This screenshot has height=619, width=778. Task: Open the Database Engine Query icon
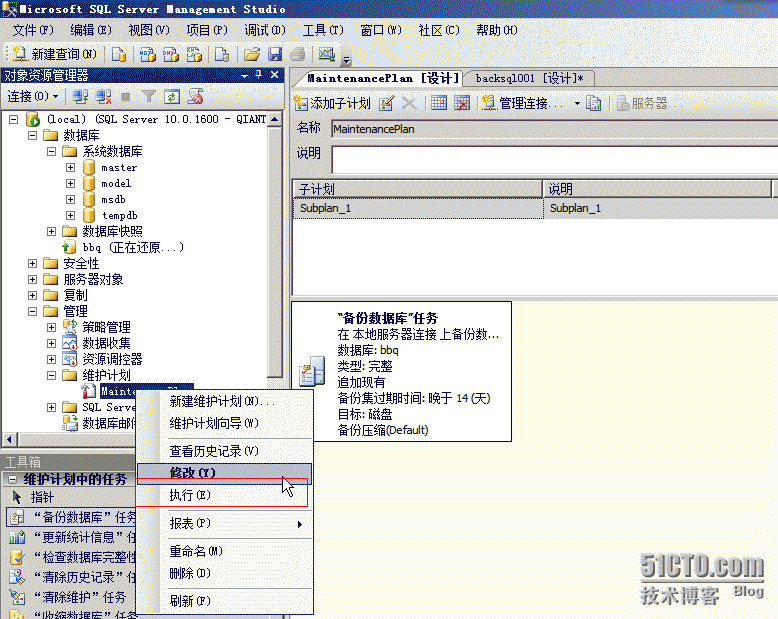pos(119,54)
